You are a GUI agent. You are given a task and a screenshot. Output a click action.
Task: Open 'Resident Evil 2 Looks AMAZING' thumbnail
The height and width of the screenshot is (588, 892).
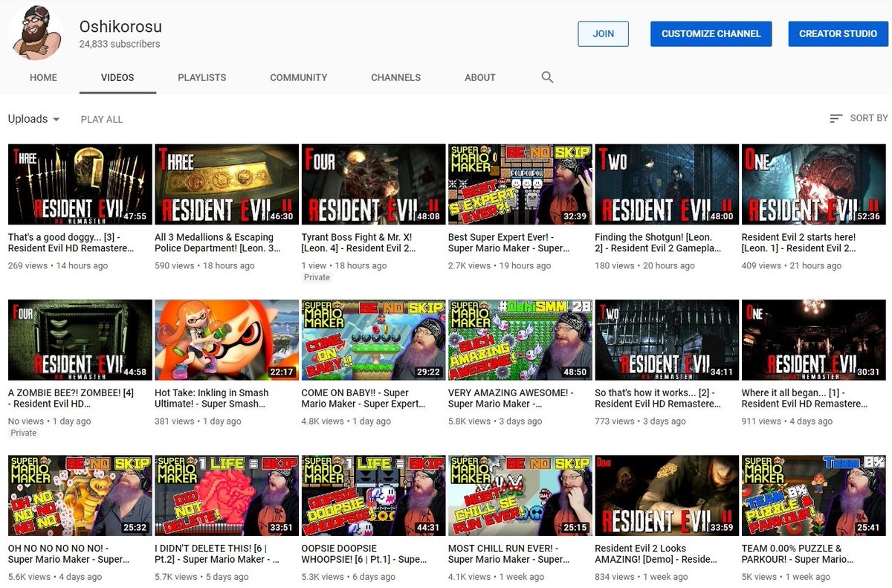pyautogui.click(x=667, y=495)
